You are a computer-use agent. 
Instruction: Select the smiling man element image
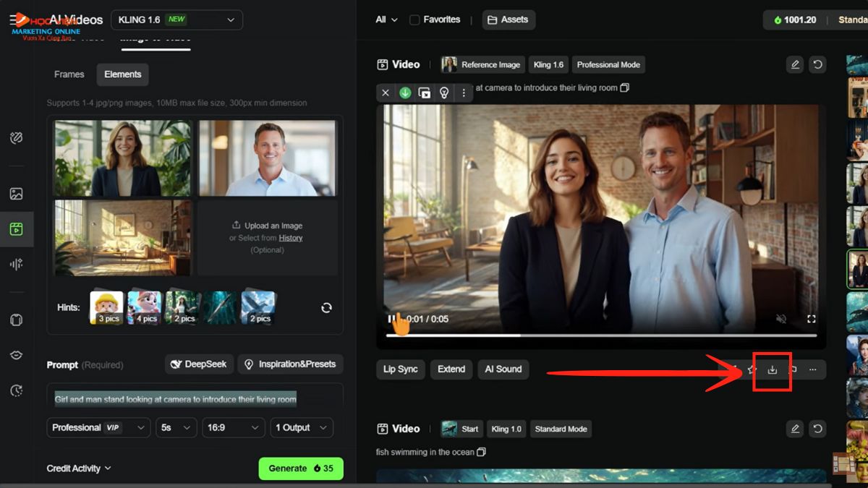pyautogui.click(x=268, y=158)
